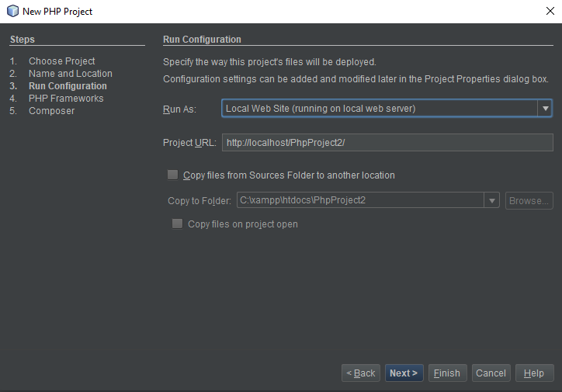Cancel the project wizard

(x=491, y=373)
